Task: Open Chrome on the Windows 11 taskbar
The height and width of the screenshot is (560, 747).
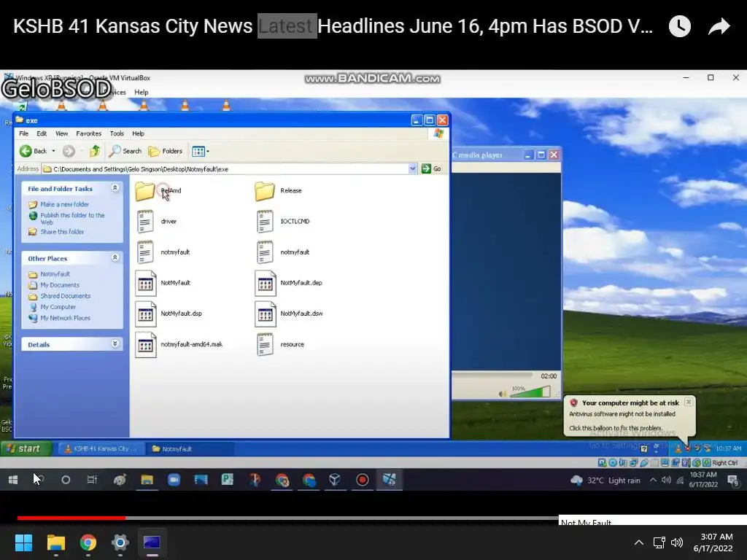Action: 88,542
